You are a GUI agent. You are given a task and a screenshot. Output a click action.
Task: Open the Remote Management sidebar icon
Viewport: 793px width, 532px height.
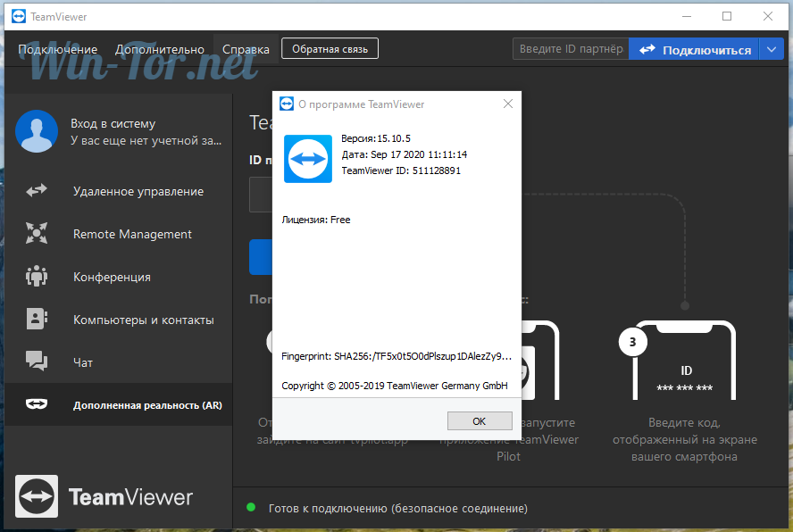[37, 233]
